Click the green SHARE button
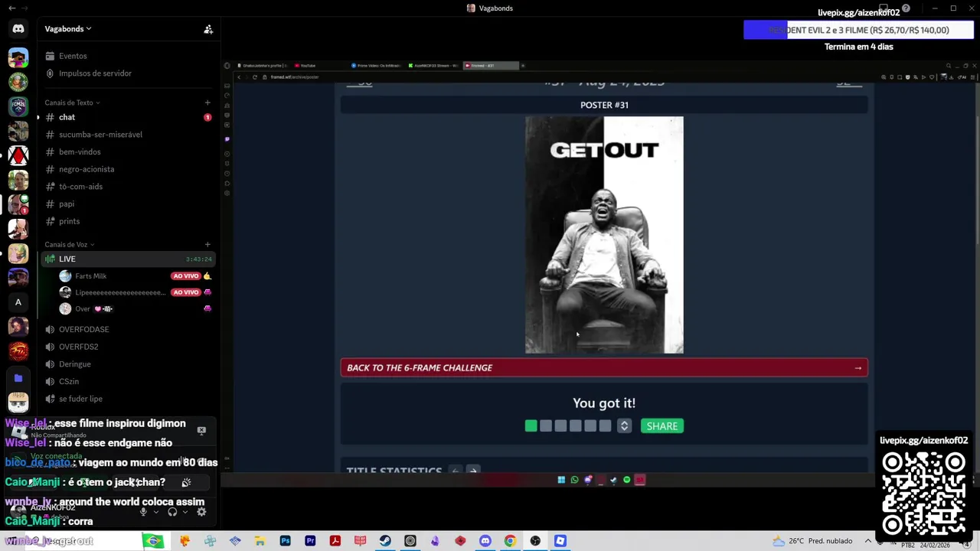The image size is (980, 551). (x=662, y=426)
